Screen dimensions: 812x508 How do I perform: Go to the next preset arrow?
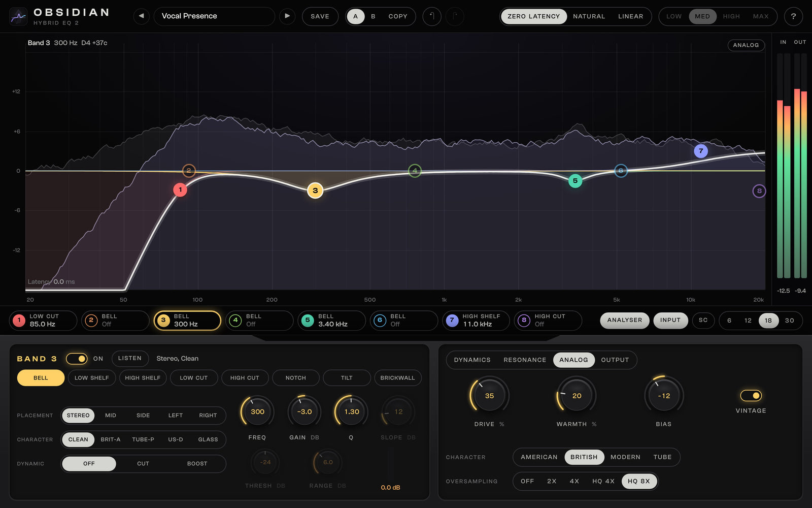click(x=287, y=16)
